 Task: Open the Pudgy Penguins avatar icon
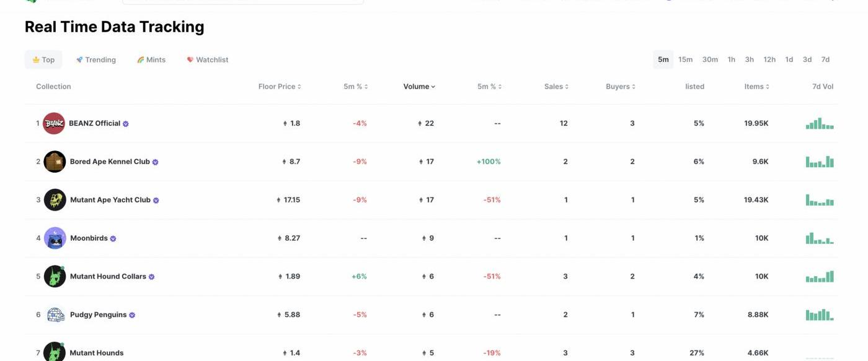tap(55, 315)
